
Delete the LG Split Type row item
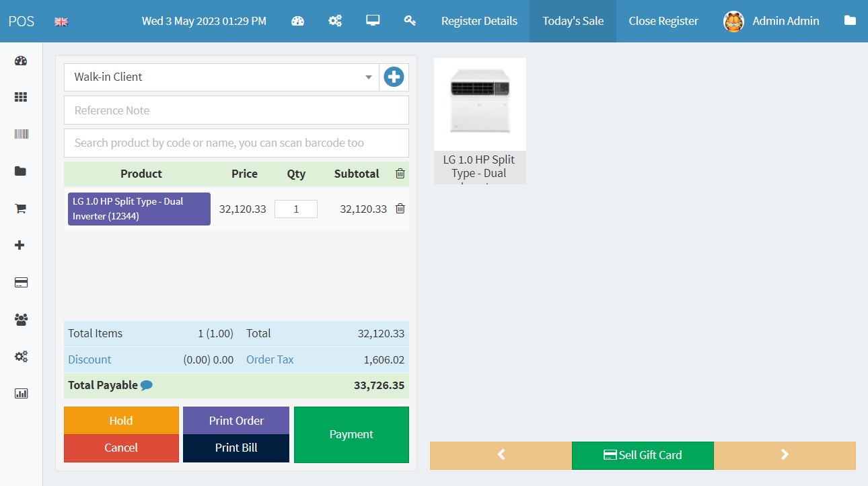(400, 209)
